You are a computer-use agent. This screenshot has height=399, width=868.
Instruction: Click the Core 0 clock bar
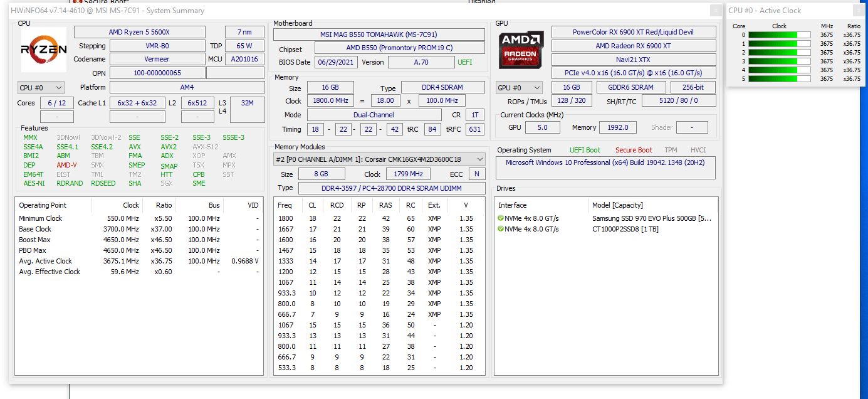(x=779, y=35)
